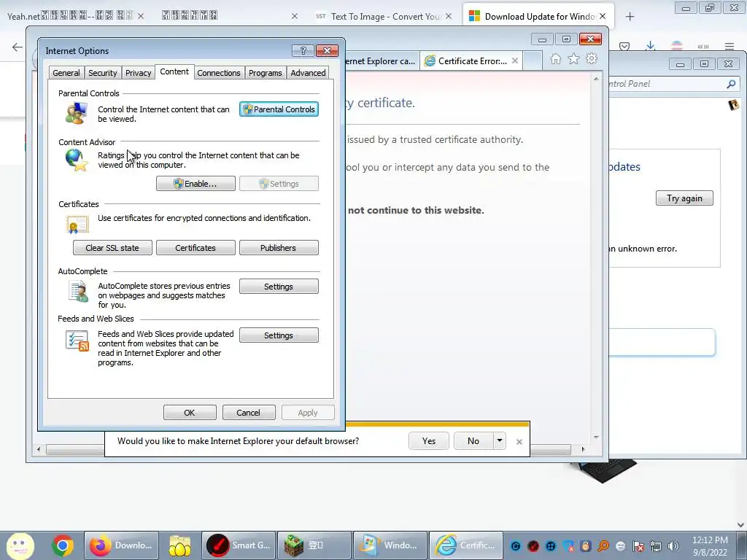This screenshot has height=560, width=747.
Task: Open the volume speaker tray icon
Action: [x=673, y=546]
